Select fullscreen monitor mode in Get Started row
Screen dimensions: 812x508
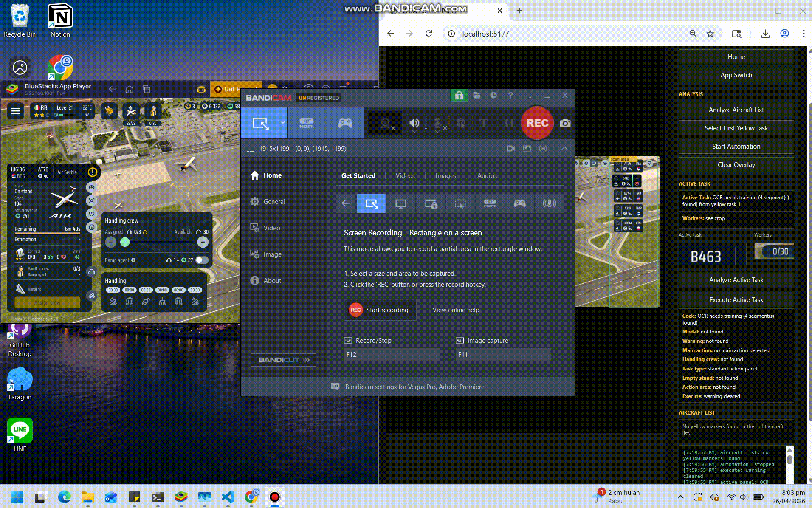tap(400, 203)
